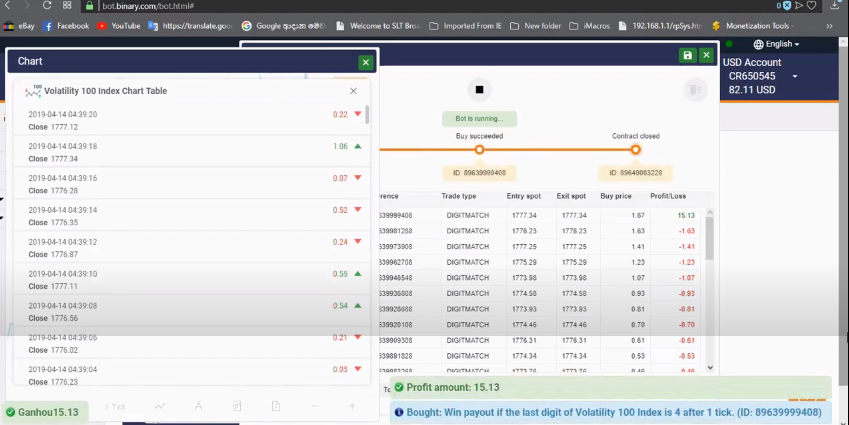This screenshot has width=849, height=425.
Task: Open the Monetization Tools bookmark
Action: pyautogui.click(x=753, y=26)
